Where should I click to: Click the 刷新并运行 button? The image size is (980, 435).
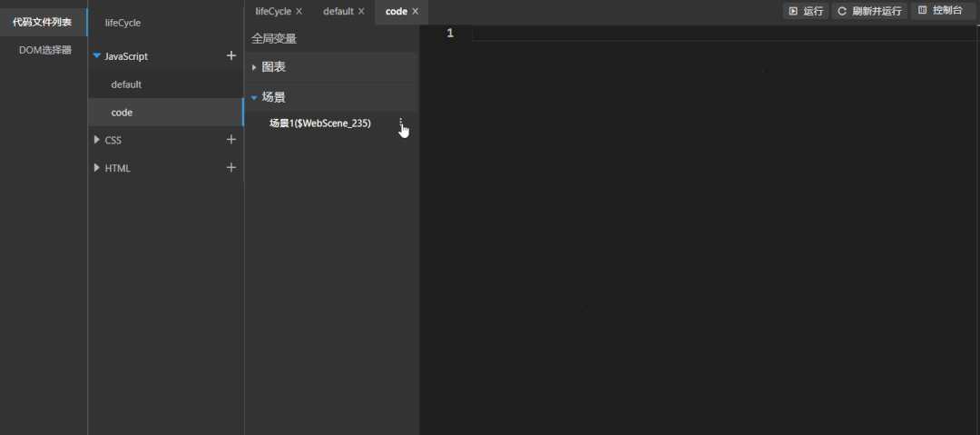coord(869,11)
